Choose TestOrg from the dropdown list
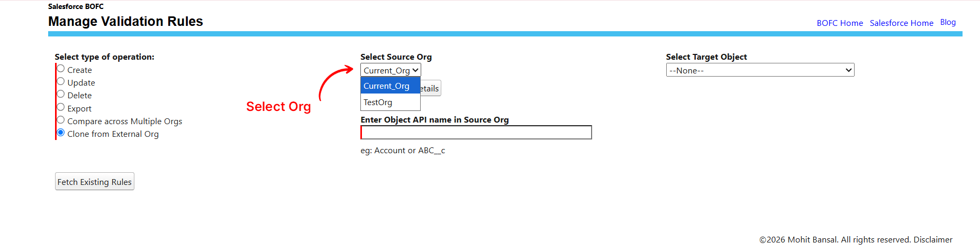The width and height of the screenshot is (980, 252). click(390, 102)
